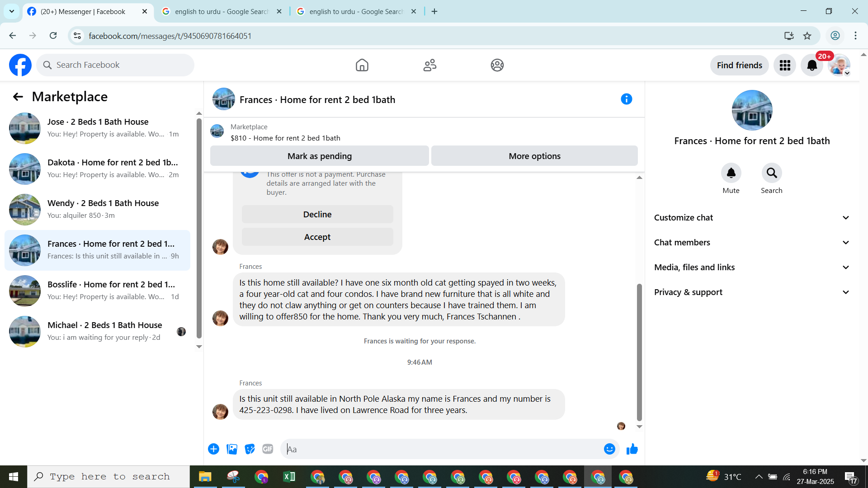Image resolution: width=868 pixels, height=488 pixels.
Task: Select the Frances Home for rent chat
Action: point(97,250)
